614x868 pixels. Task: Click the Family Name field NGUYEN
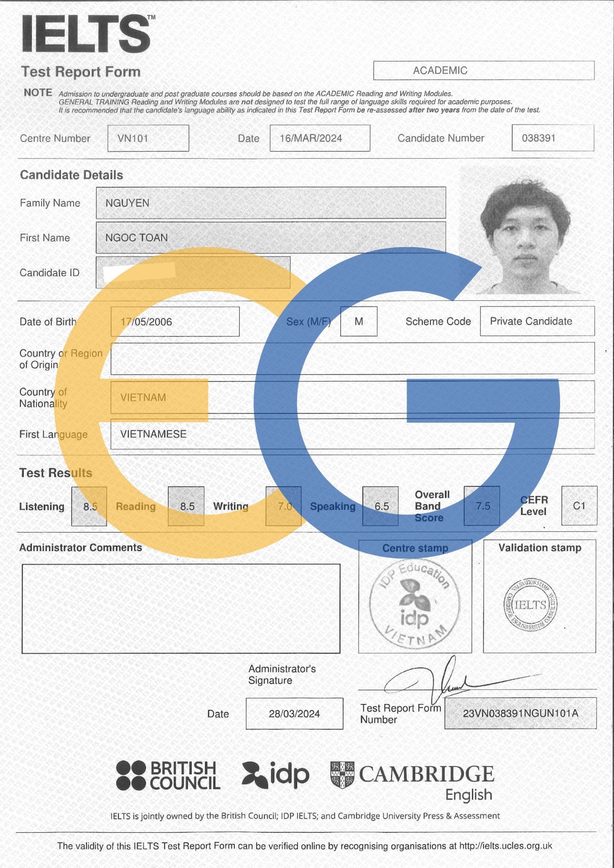tap(271, 203)
